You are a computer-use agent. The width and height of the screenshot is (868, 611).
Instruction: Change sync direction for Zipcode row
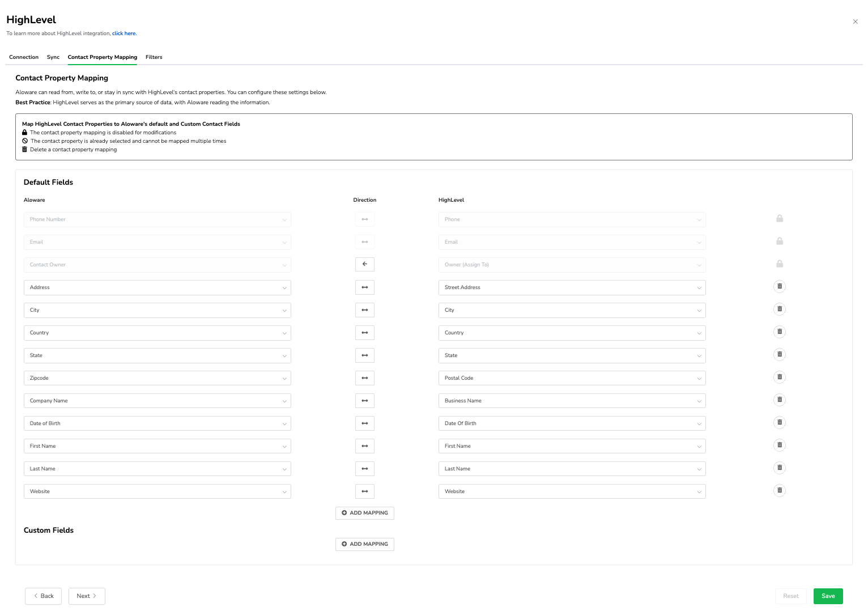coord(365,378)
